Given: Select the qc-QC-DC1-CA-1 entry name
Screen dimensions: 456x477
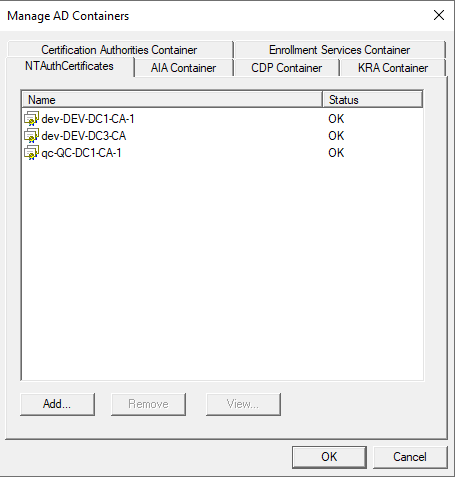Looking at the screenshot, I should tap(81, 153).
